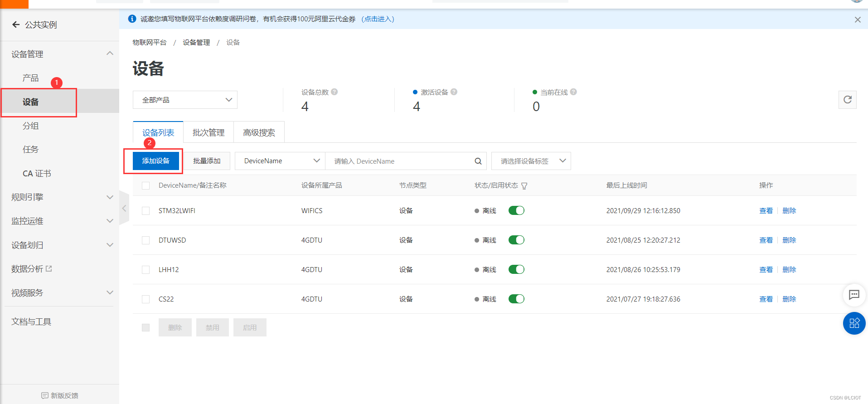Follow the 点击进入 survey link
Screen dimensions: 868x404
[x=378, y=19]
